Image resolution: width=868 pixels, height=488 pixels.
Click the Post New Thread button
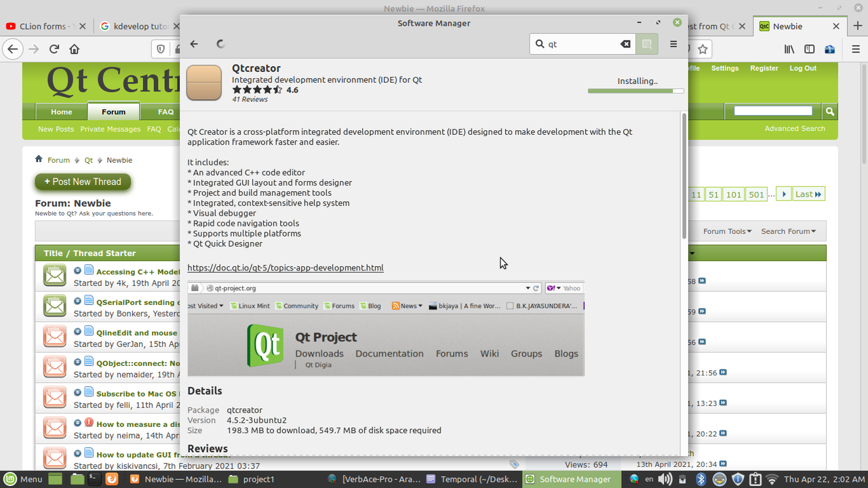pyautogui.click(x=83, y=182)
